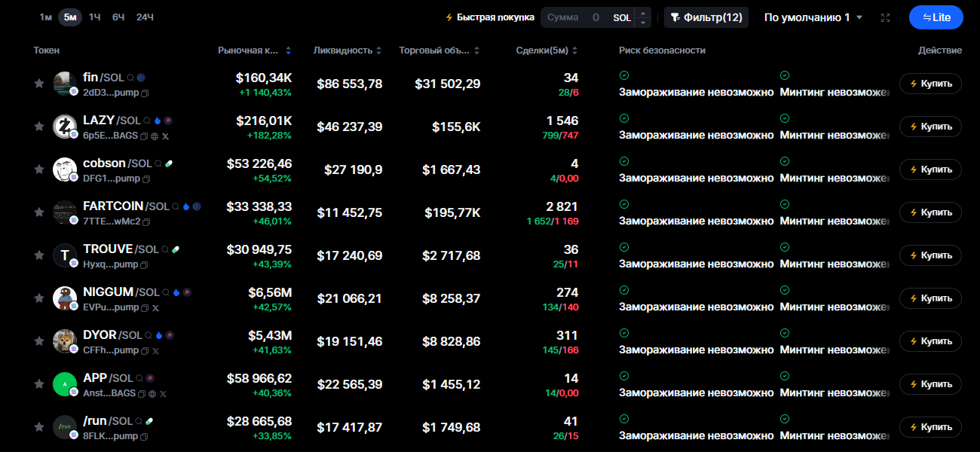980x452 pixels.
Task: Add fin to favorites with star
Action: point(38,84)
